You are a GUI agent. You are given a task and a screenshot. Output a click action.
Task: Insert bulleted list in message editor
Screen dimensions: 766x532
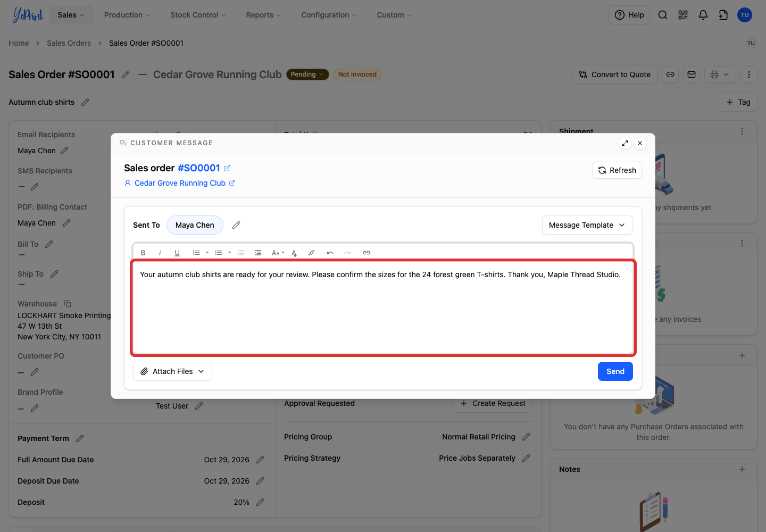point(219,253)
